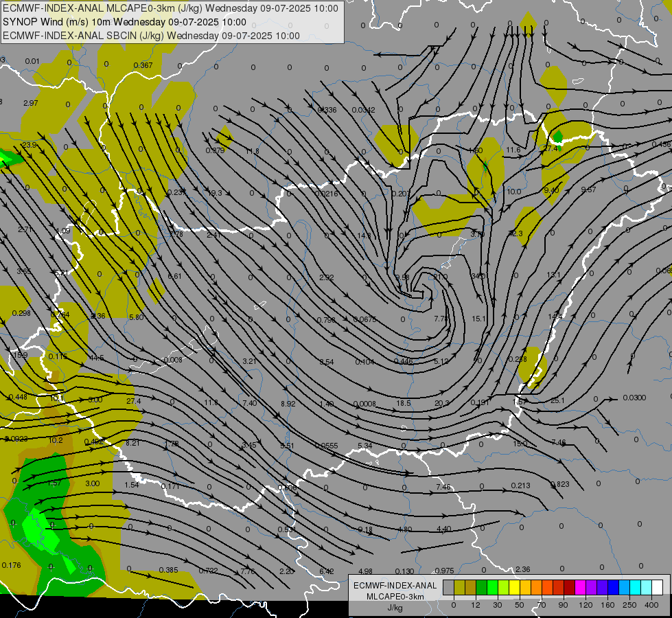Click the map value 0.367
The image size is (672, 618).
click(143, 65)
